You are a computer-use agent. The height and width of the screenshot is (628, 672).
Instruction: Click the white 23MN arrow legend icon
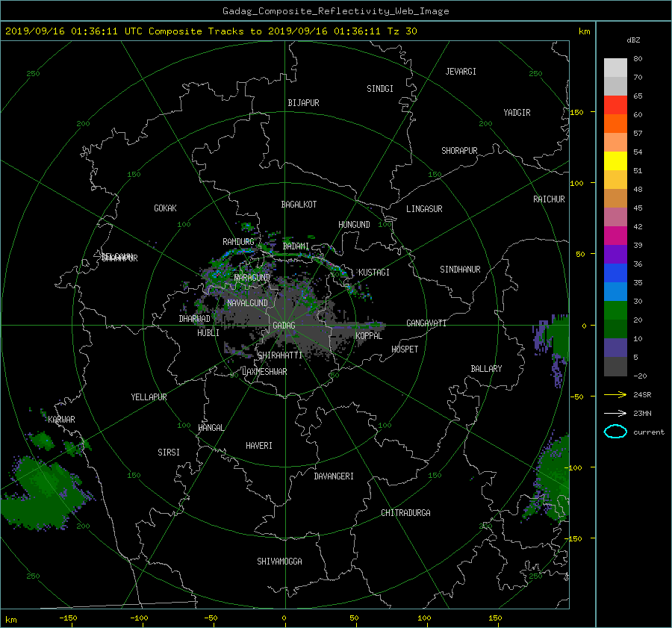click(615, 413)
